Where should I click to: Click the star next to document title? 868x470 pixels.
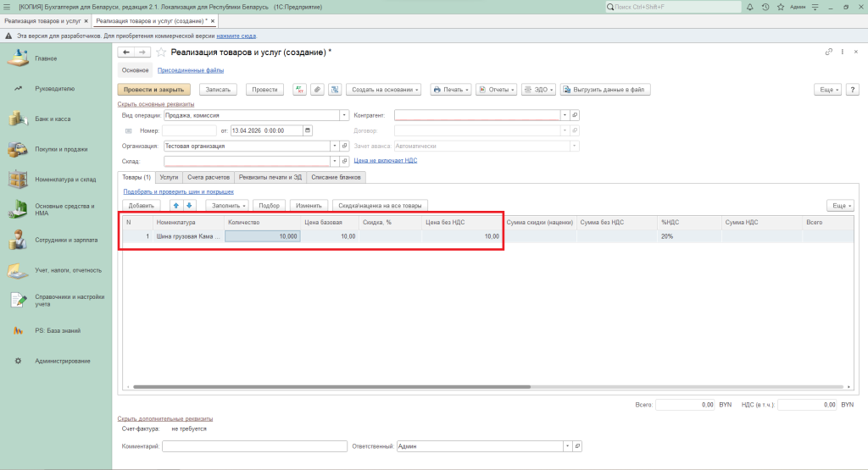(x=161, y=53)
